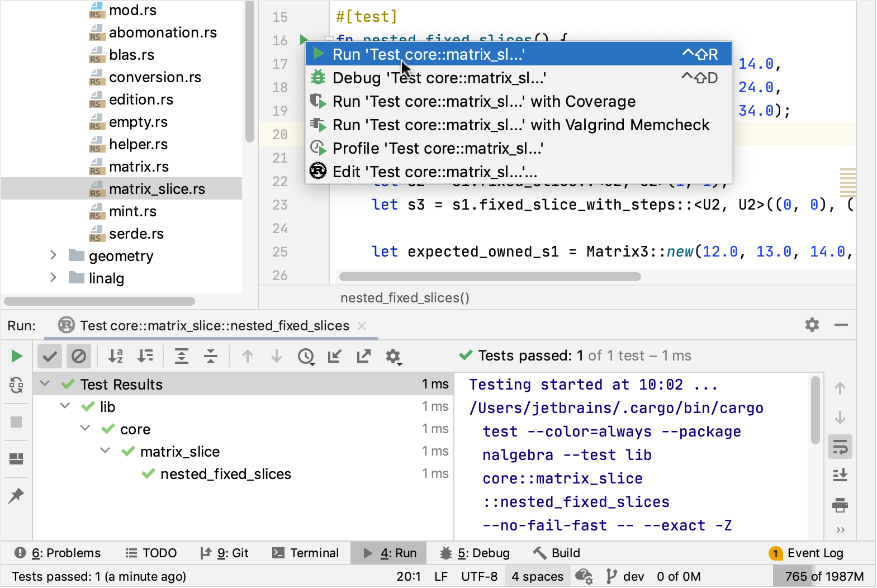This screenshot has width=877, height=588.
Task: Pin the current run tab
Action: (16, 495)
